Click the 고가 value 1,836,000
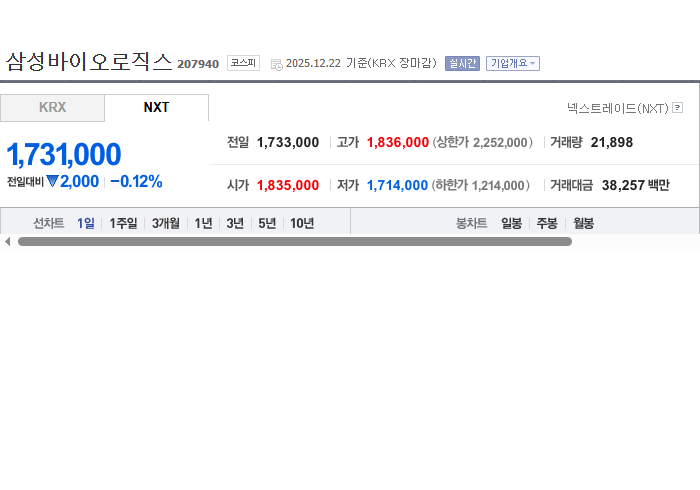700x490 pixels. click(398, 142)
